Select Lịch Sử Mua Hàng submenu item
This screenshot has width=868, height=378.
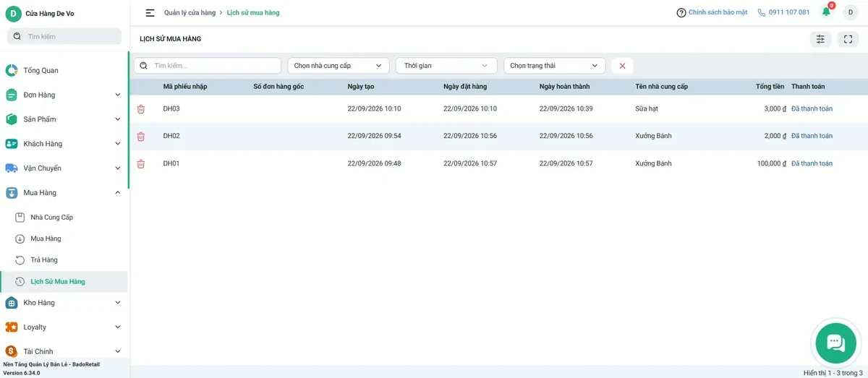64,282
